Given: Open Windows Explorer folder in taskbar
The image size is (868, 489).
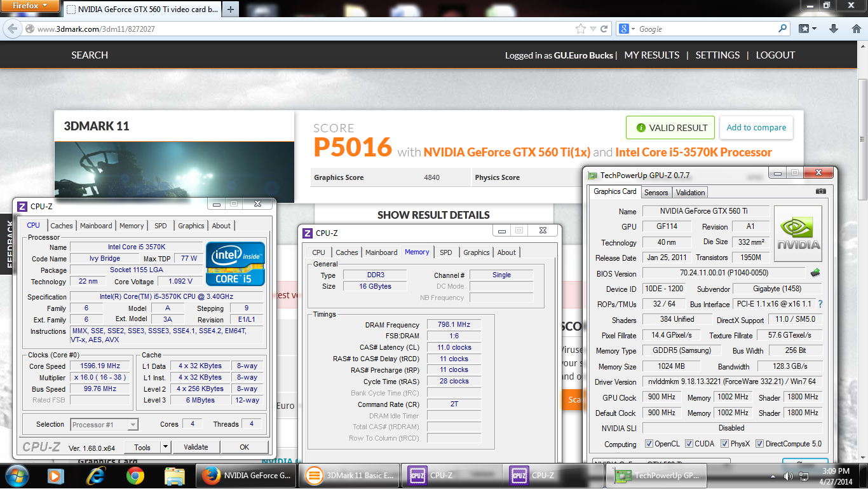Looking at the screenshot, I should tap(174, 475).
